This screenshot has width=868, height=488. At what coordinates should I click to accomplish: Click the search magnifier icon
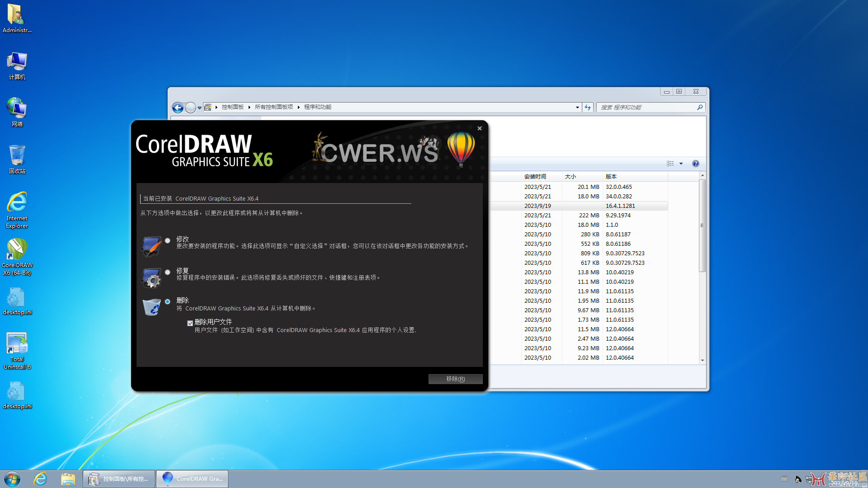click(700, 107)
